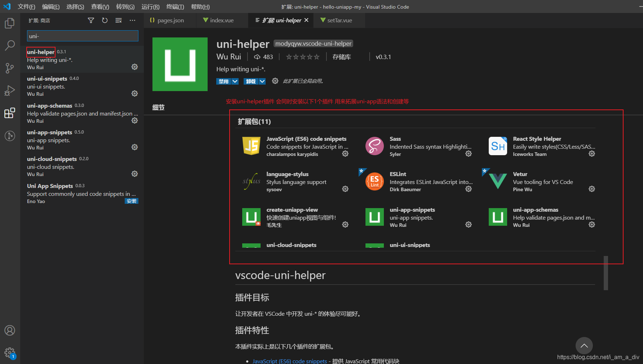Open the Accounts icon at bottom left
This screenshot has width=643, height=364.
point(10,330)
